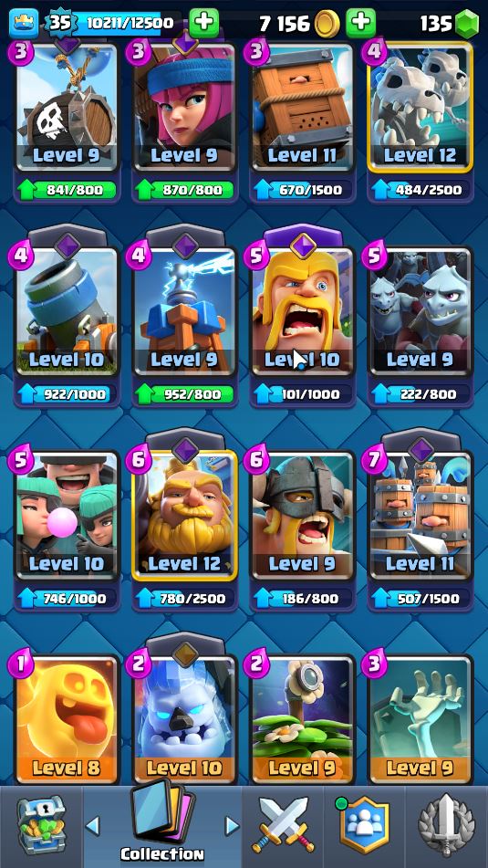Open the Clan social shield icon
The image size is (488, 868).
pos(364,824)
